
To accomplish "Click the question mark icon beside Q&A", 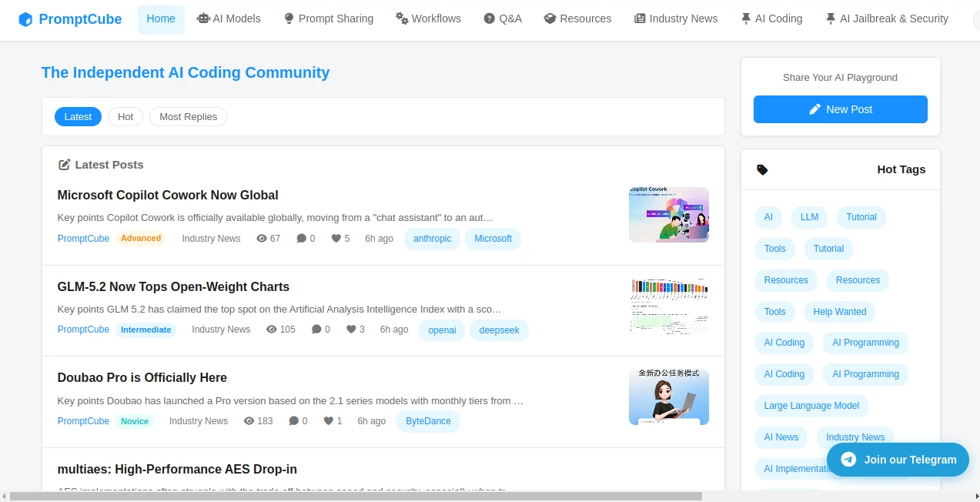I will point(490,18).
